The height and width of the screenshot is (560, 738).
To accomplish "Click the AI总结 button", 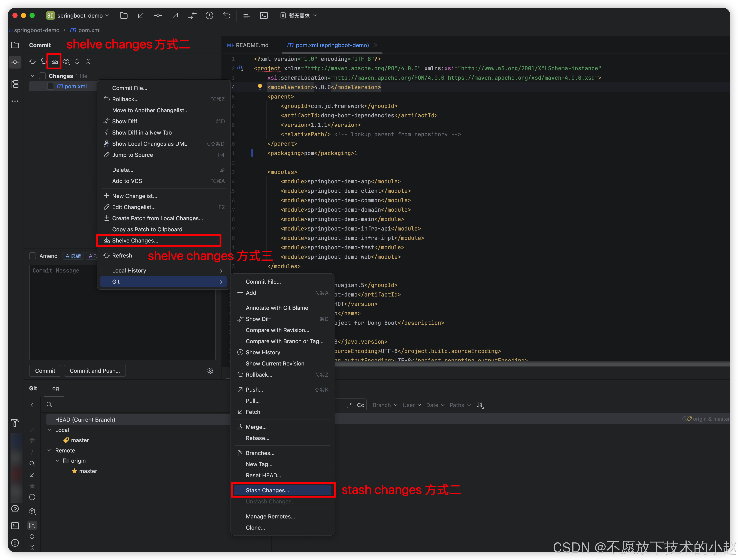I will (73, 256).
